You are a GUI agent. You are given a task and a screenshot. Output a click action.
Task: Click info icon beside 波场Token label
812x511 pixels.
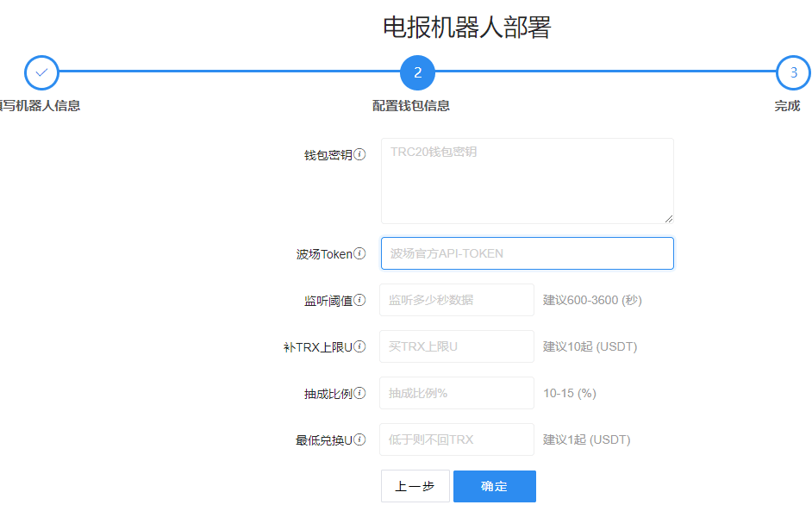click(360, 253)
